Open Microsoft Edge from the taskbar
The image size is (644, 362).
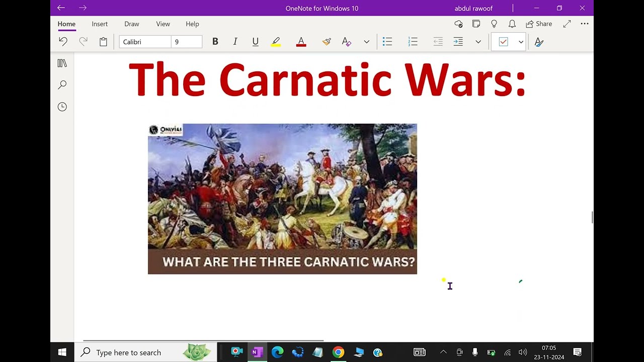[x=277, y=352]
